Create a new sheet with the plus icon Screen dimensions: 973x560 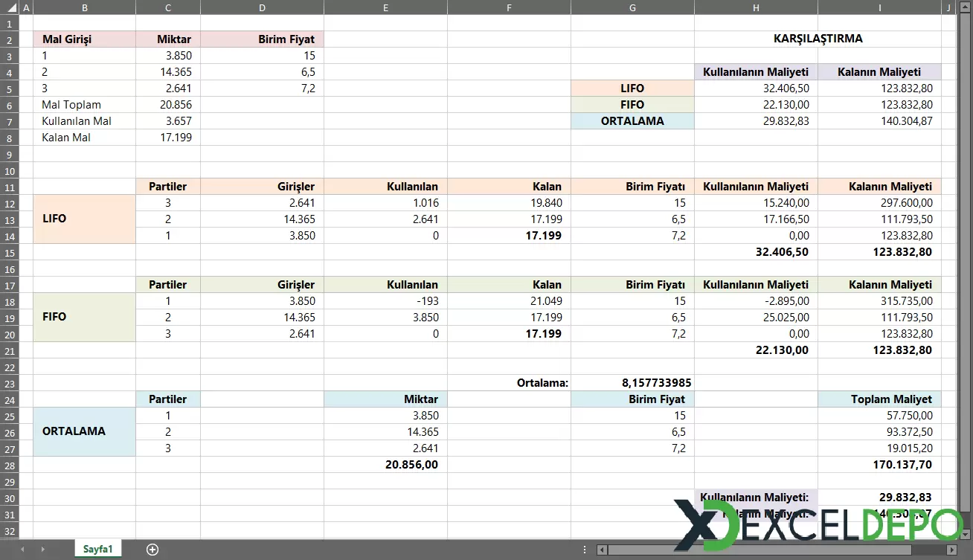(x=152, y=549)
